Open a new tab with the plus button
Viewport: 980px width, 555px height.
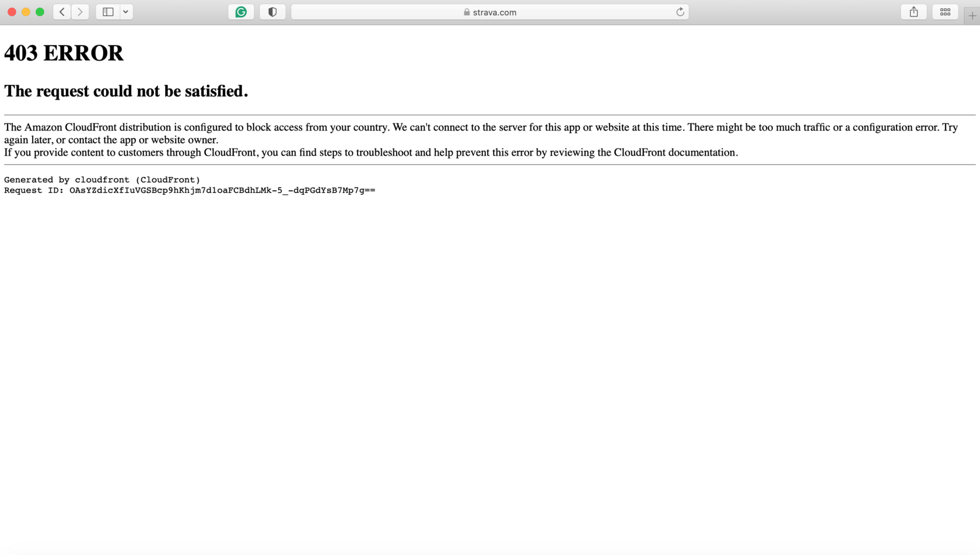(x=972, y=16)
